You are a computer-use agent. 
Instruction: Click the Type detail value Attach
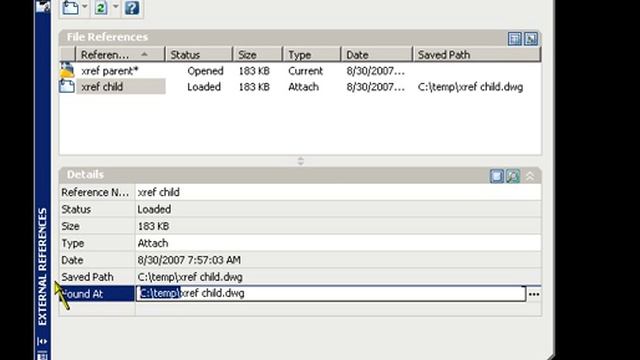(153, 243)
